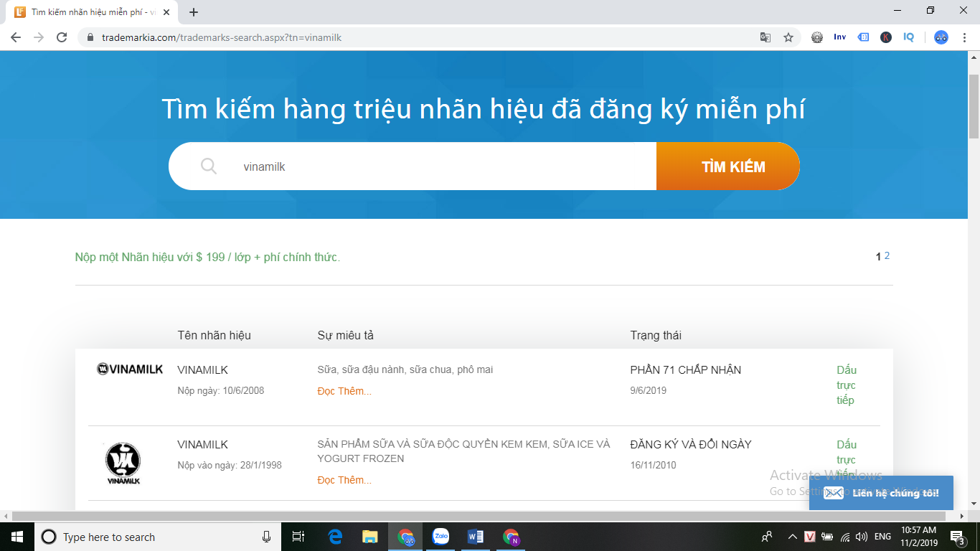Image resolution: width=980 pixels, height=551 pixels.
Task: Open the VINAMILK logo filed 2008
Action: [130, 369]
